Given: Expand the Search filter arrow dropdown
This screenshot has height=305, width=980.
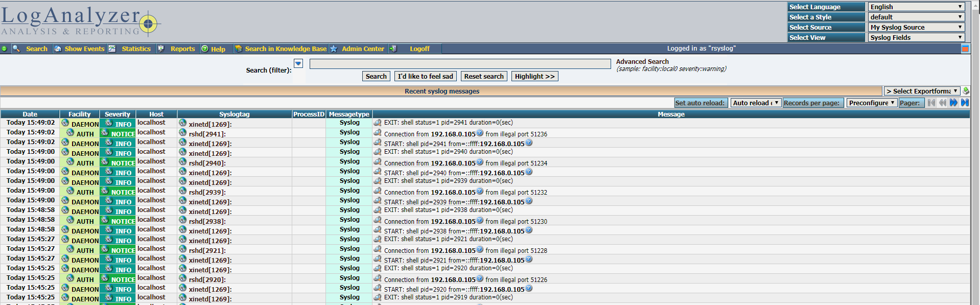Looking at the screenshot, I should point(298,63).
